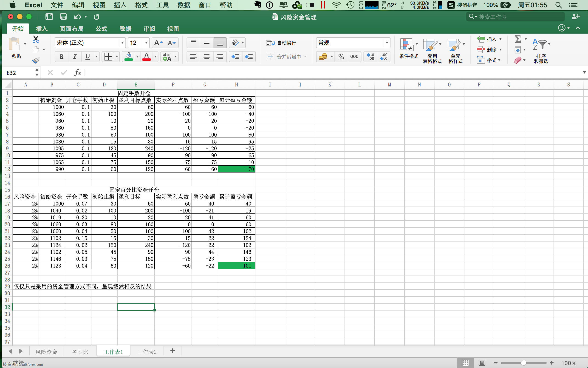Toggle Wrap Text 自动换行
This screenshot has width=588, height=368.
tap(281, 43)
